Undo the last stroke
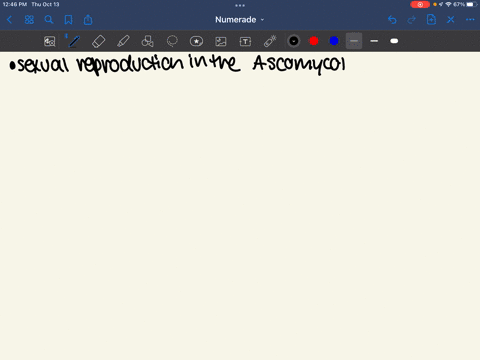 (x=392, y=20)
